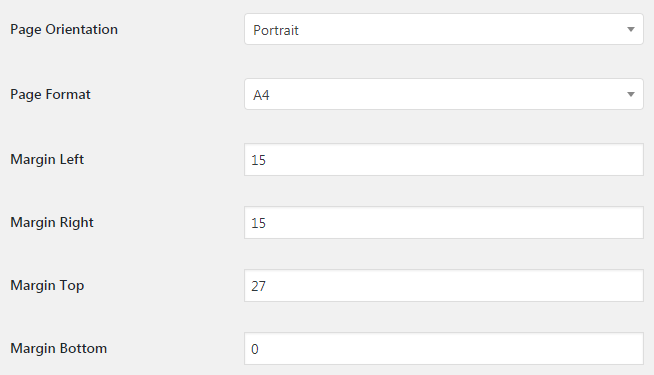Click the Margin Left label
Screen dimensions: 654x375
coord(47,159)
